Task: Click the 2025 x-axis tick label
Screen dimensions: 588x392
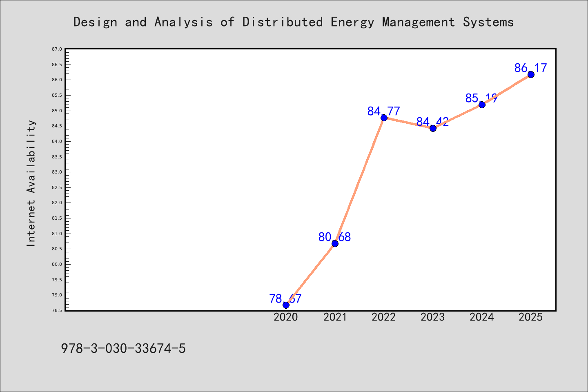Action: [531, 317]
